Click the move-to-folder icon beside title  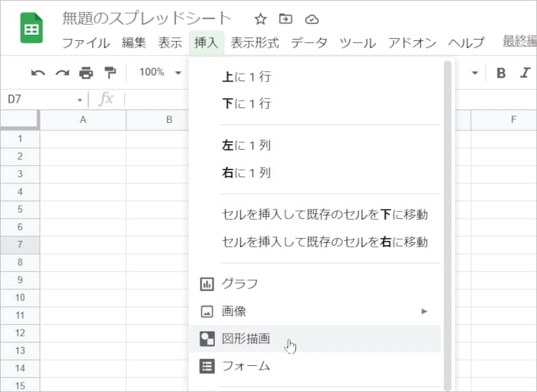coord(285,20)
